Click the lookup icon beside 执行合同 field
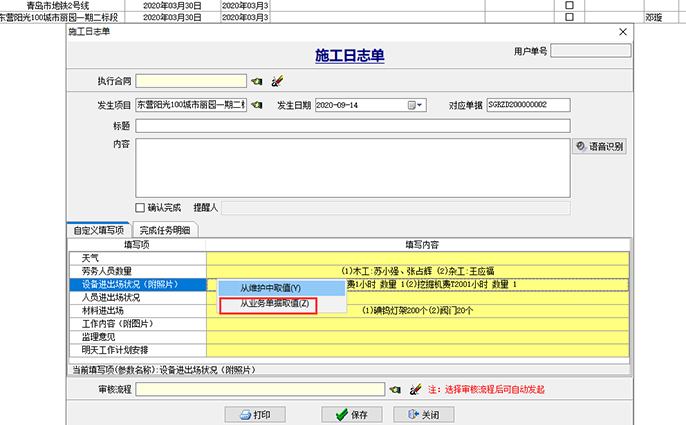 pyautogui.click(x=256, y=81)
